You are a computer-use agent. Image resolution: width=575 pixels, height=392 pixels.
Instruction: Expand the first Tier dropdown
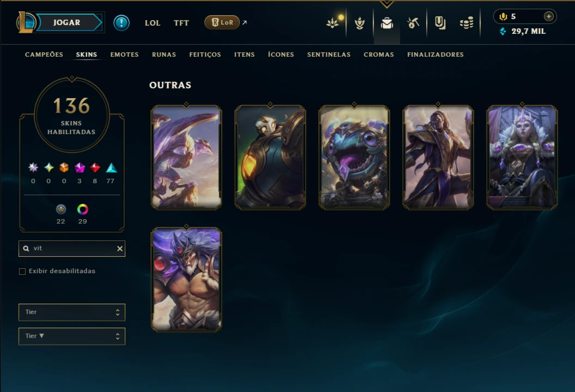pyautogui.click(x=72, y=312)
